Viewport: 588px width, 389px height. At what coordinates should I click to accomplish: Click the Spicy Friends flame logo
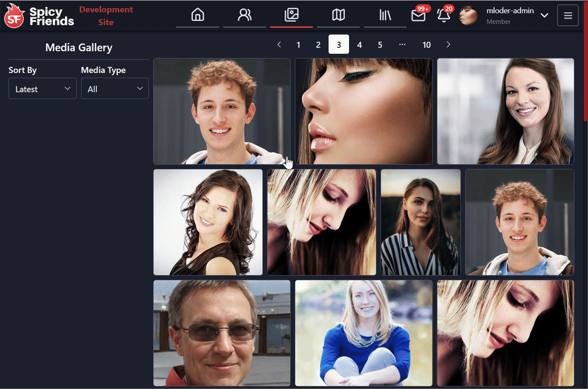click(15, 16)
